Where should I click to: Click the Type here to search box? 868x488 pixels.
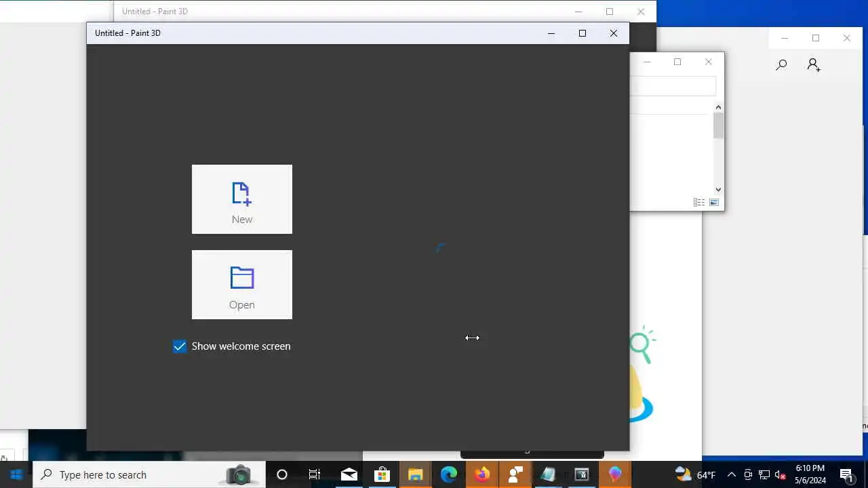[149, 474]
